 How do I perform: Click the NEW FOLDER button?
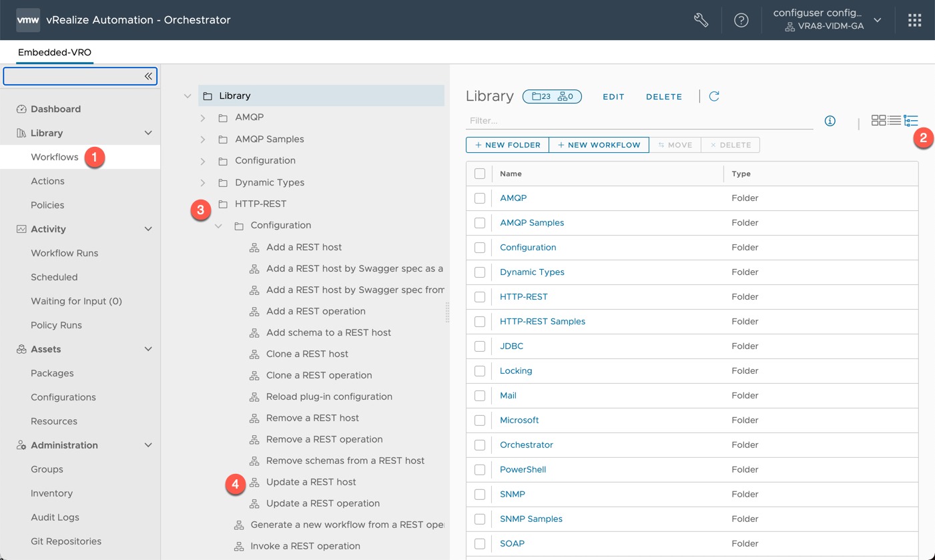(507, 145)
